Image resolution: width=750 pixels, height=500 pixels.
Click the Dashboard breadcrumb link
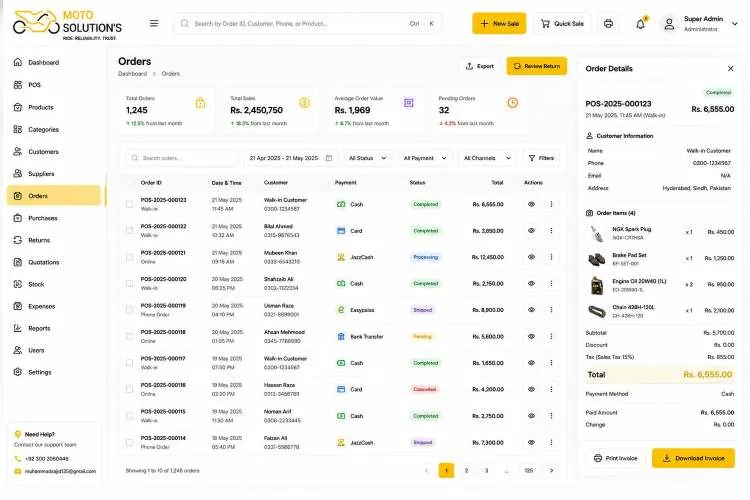(132, 74)
